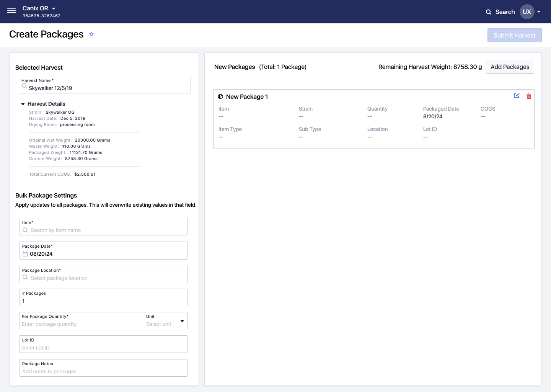Screen dimensions: 551x392
Task: Click the Total Current COGS value $2,500.61
Action: pyautogui.click(x=85, y=174)
